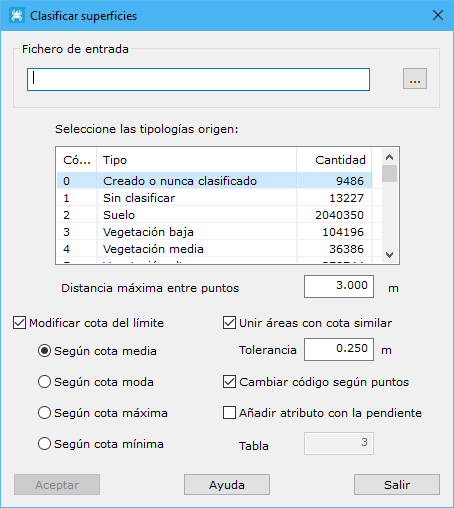Screen dimensions: 454x508
Task: Click the typology list scrollbar thumb
Action: pos(389,174)
